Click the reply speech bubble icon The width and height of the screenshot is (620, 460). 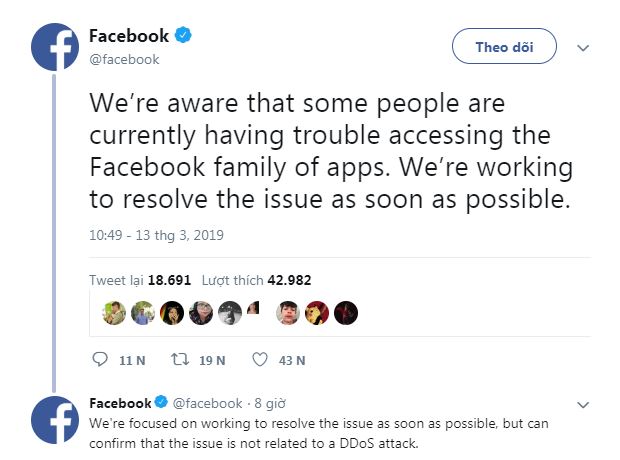tap(100, 360)
